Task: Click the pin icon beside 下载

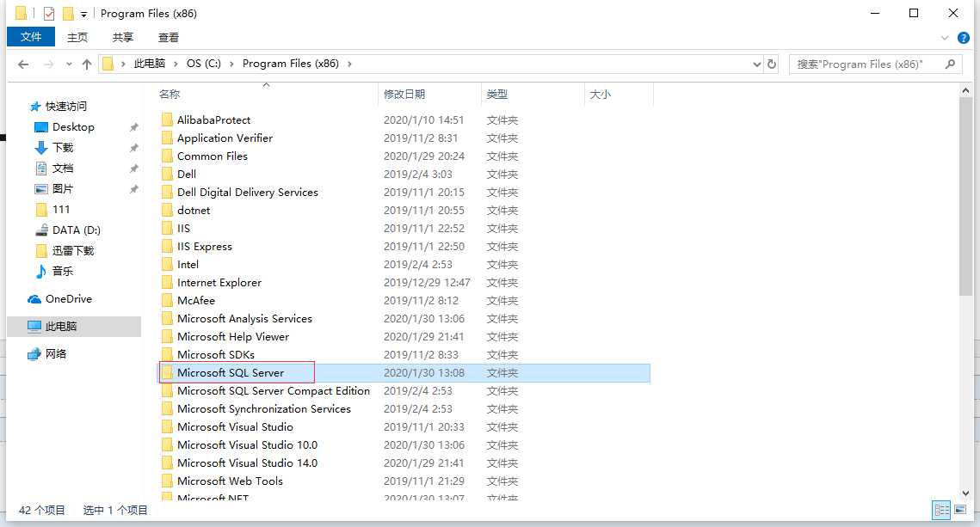Action: (133, 148)
